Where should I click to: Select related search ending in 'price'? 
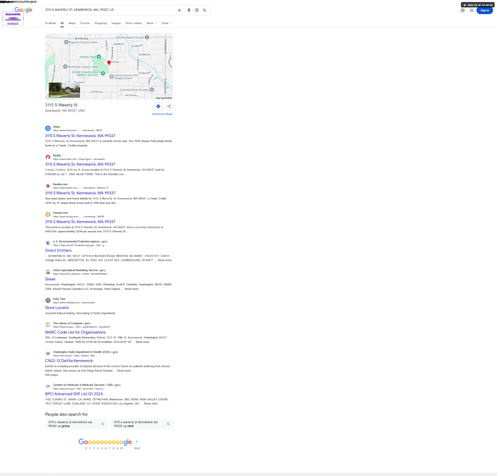point(76,424)
